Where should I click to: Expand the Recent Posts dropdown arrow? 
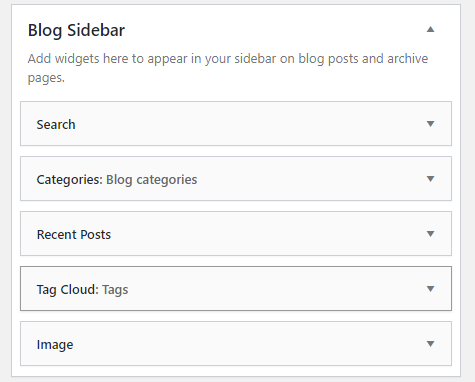(430, 234)
